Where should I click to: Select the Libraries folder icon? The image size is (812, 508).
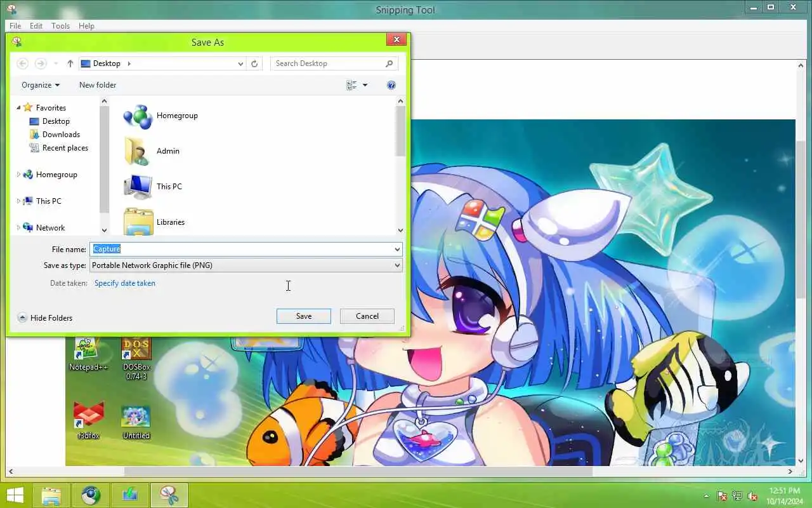tap(138, 222)
